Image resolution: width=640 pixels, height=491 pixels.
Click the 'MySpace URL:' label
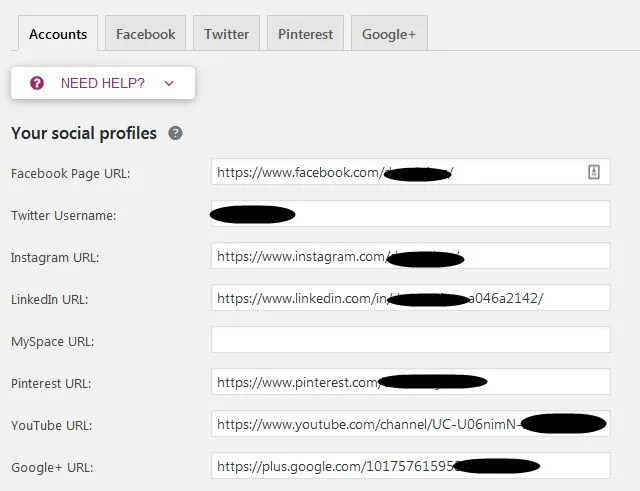tap(53, 342)
